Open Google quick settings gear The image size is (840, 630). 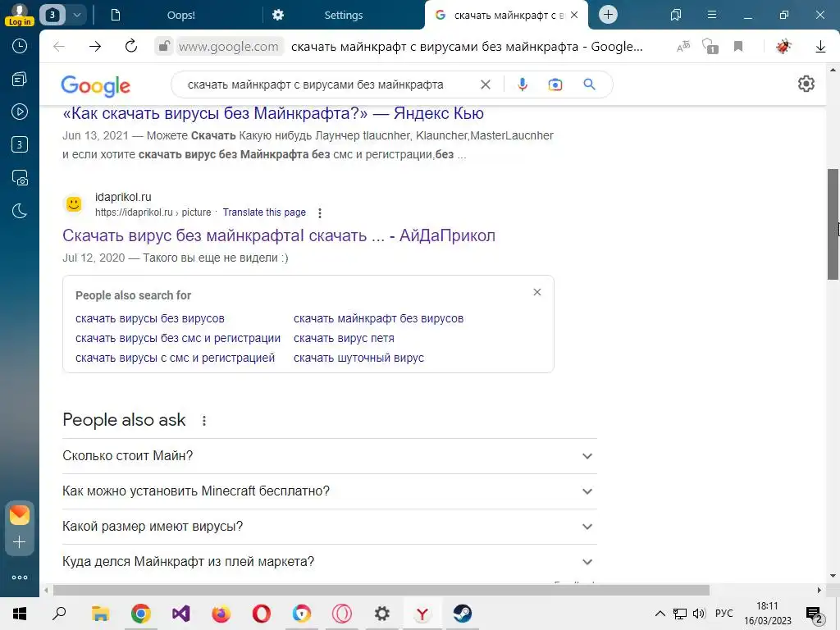(x=806, y=84)
